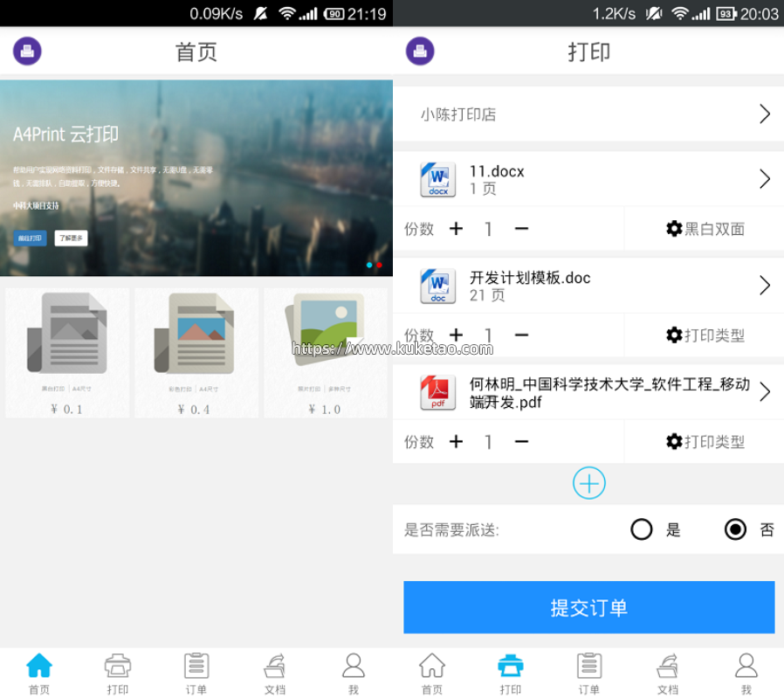Open 打印类型 gear for 开发计划模板.doc

pyautogui.click(x=674, y=335)
